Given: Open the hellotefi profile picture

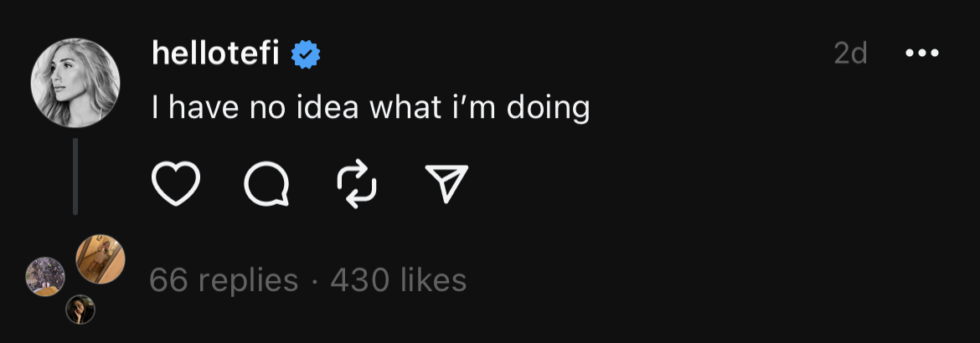Looking at the screenshot, I should point(75,83).
